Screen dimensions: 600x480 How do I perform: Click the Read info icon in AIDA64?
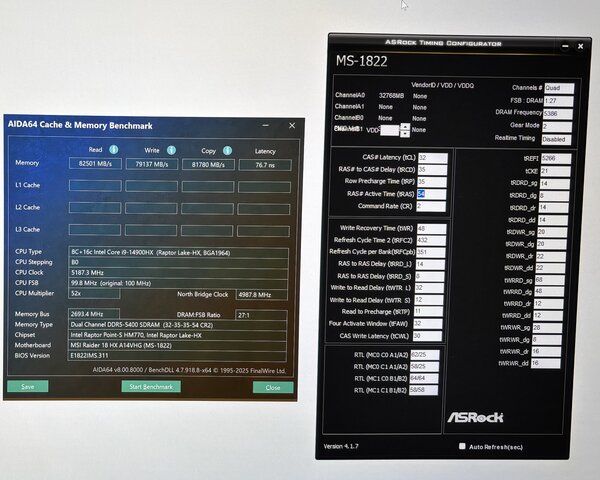114,149
